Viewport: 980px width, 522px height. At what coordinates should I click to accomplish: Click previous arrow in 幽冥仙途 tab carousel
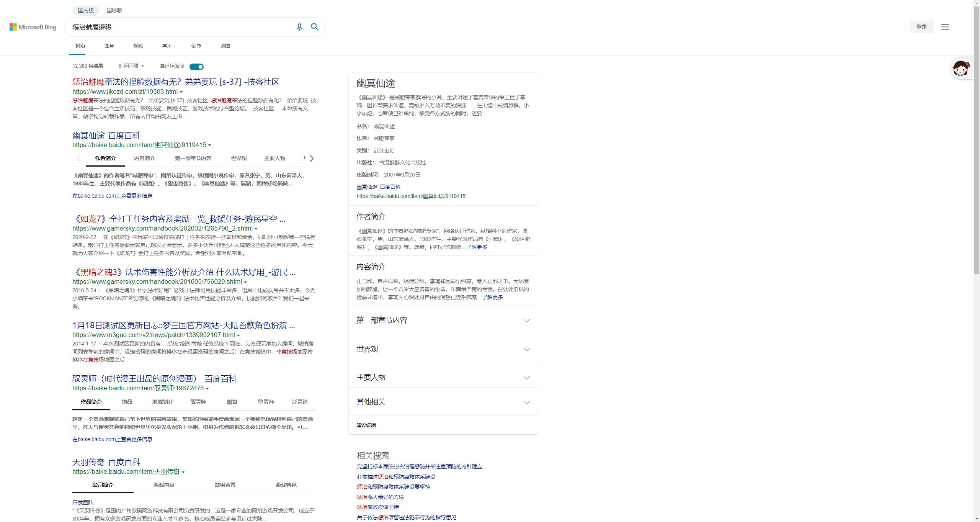(x=78, y=158)
